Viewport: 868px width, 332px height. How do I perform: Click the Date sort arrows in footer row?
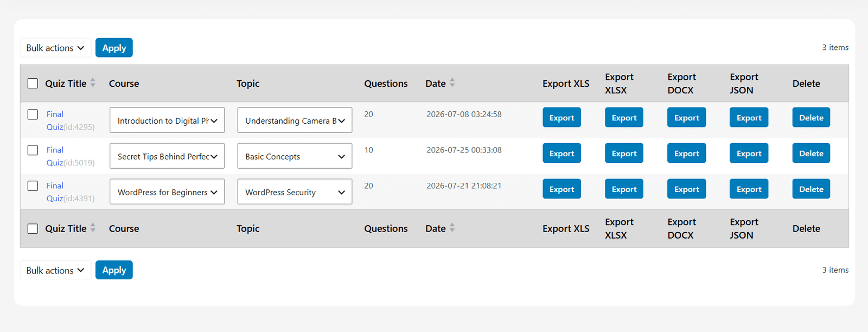coord(452,228)
